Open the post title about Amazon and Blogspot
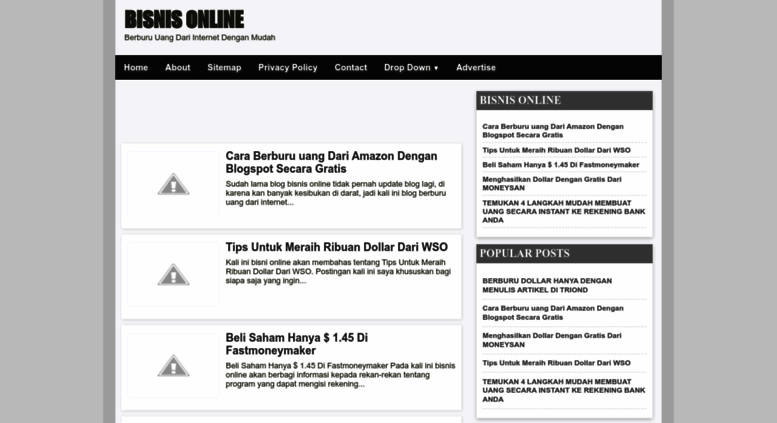 (331, 162)
